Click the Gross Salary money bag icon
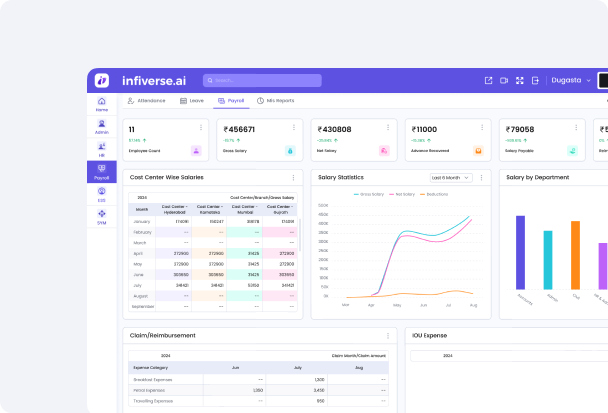The width and height of the screenshot is (608, 413). click(290, 151)
